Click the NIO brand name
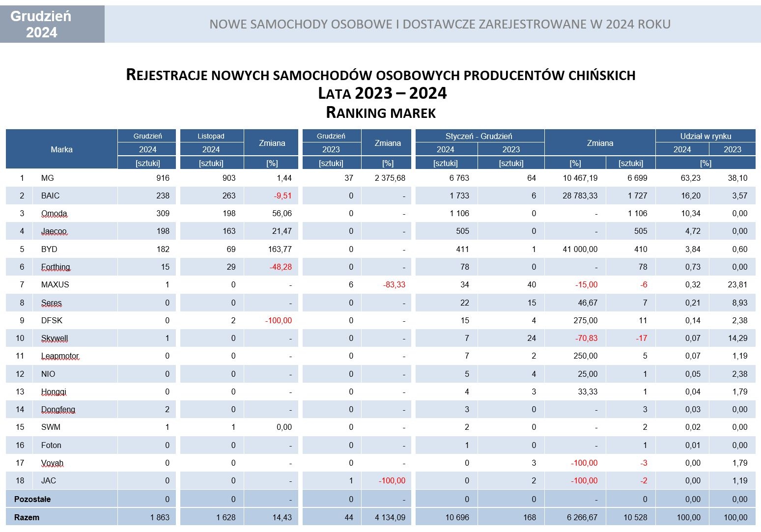 point(48,374)
